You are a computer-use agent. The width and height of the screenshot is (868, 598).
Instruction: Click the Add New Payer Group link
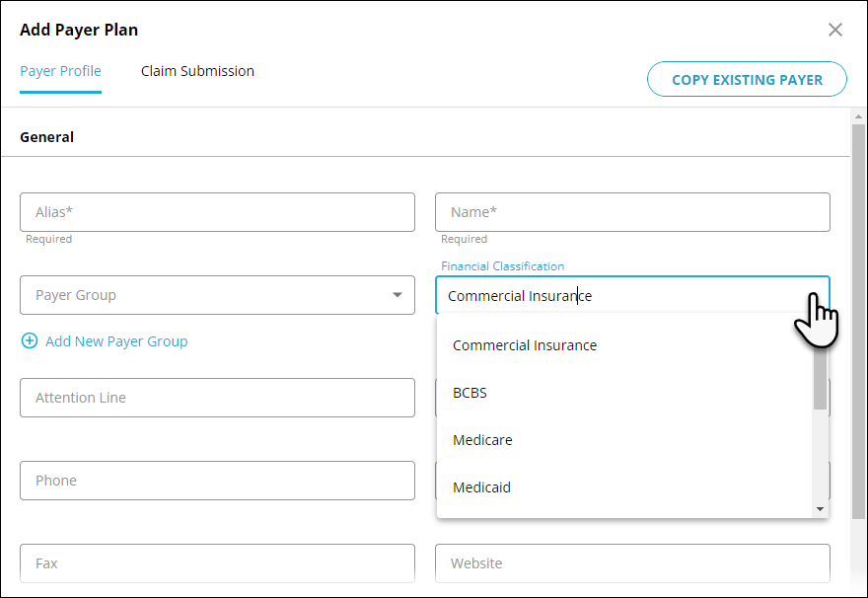pos(116,341)
